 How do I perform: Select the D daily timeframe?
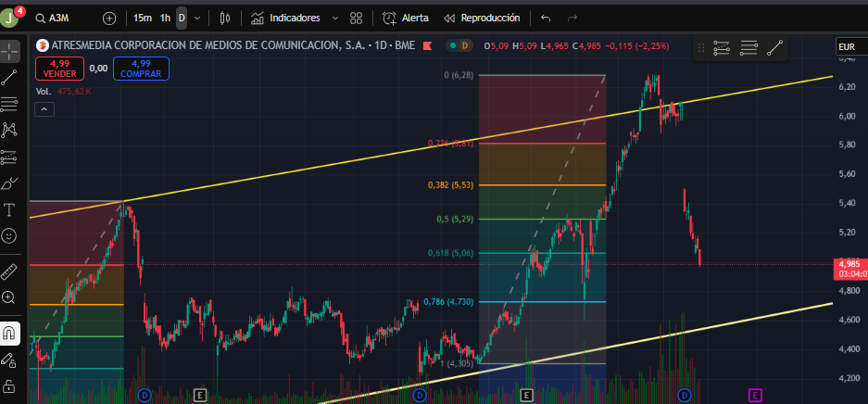(x=182, y=19)
